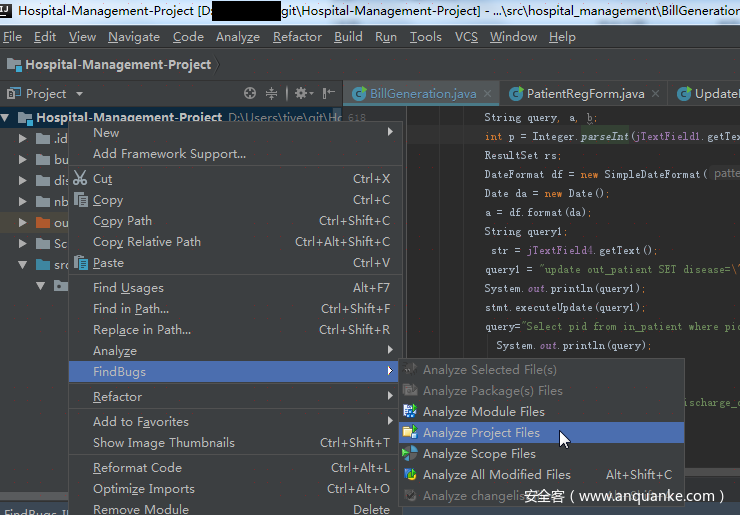Open the Build menu

pyautogui.click(x=348, y=37)
